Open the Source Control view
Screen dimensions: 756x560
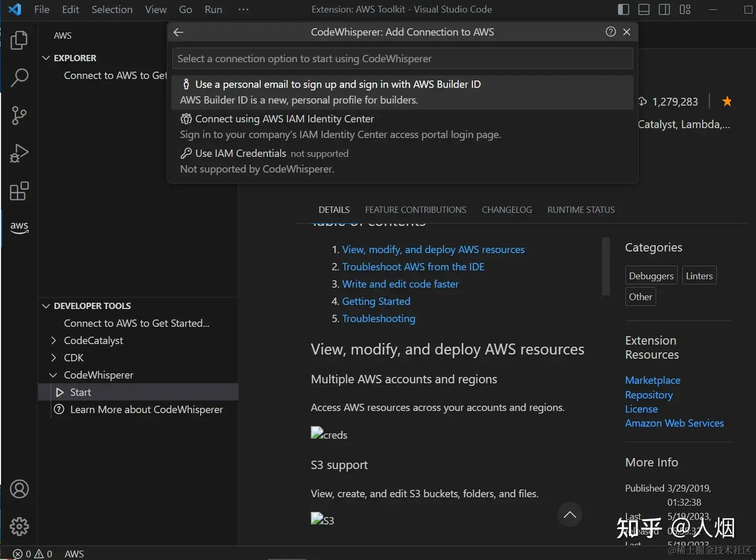tap(19, 116)
